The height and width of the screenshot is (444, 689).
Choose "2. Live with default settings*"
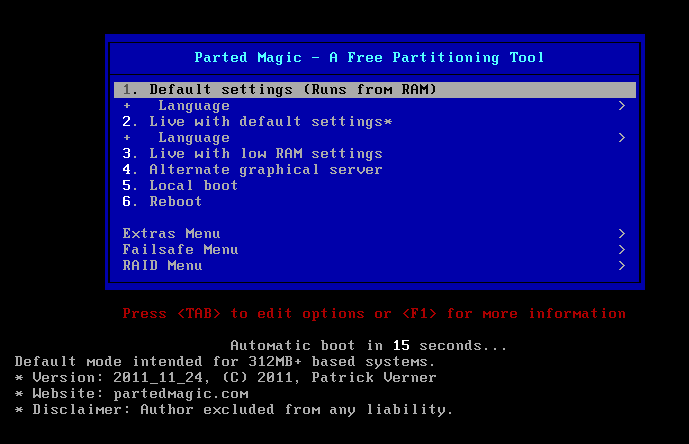click(375, 122)
